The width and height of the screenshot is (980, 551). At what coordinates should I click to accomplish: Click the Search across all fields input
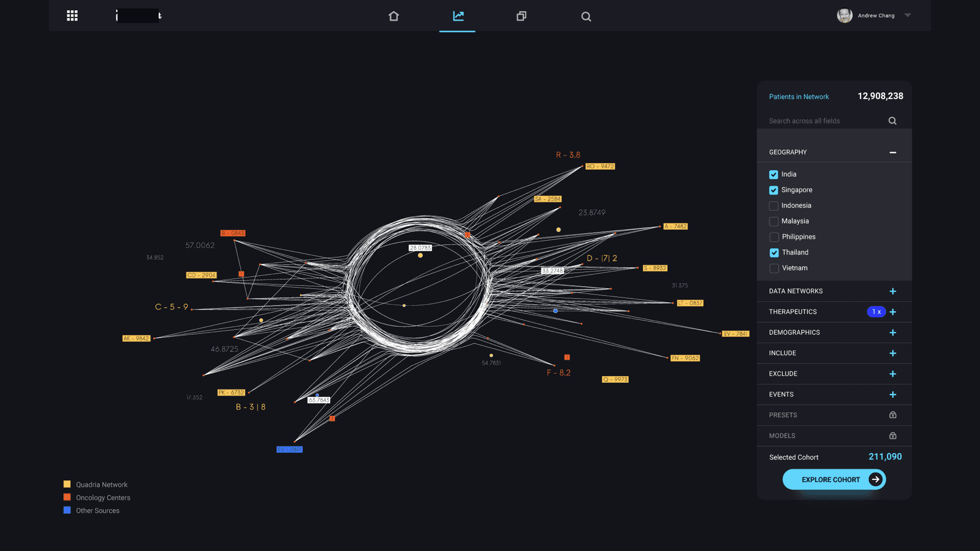click(824, 121)
